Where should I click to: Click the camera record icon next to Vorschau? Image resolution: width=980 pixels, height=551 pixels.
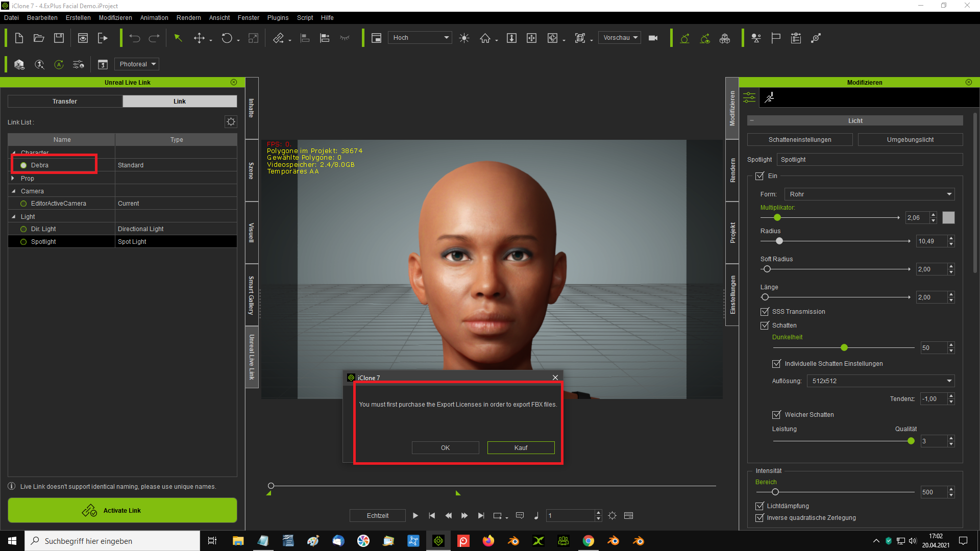click(653, 38)
